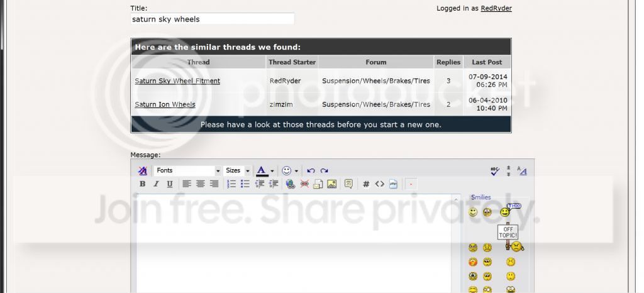This screenshot has height=293, width=644.
Task: Switch editor mode with A/A icon
Action: [521, 171]
